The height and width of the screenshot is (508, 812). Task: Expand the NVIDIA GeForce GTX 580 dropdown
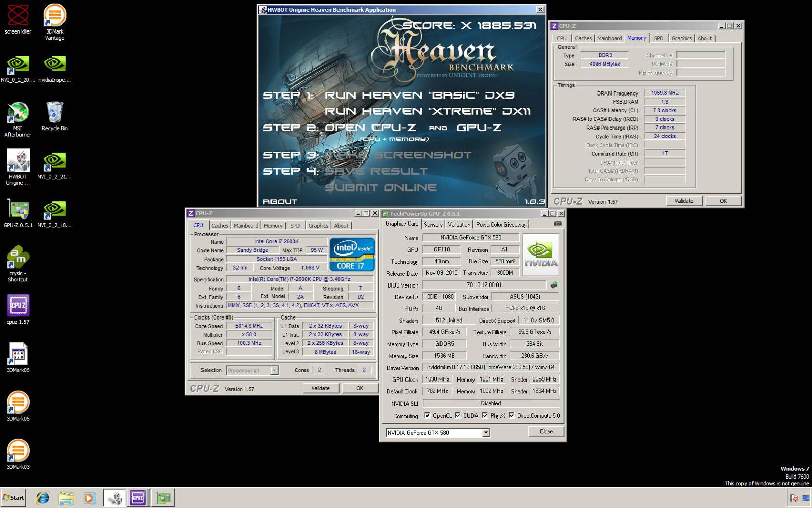(486, 433)
